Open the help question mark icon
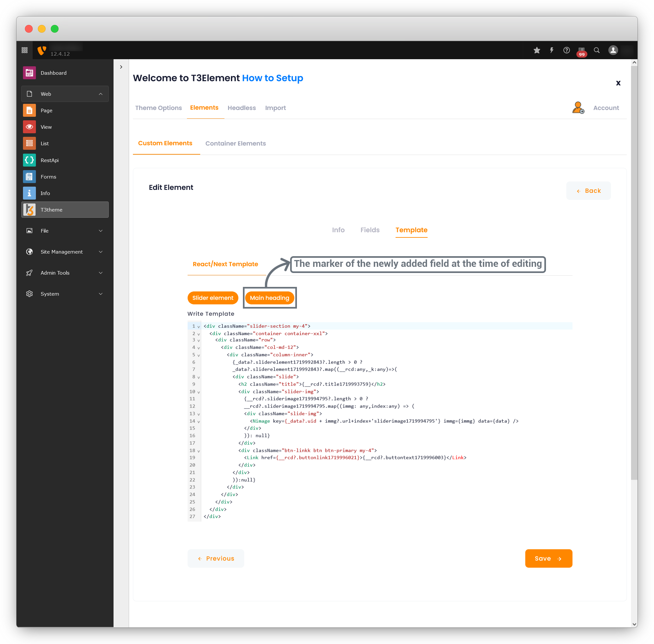The image size is (654, 644). [566, 50]
